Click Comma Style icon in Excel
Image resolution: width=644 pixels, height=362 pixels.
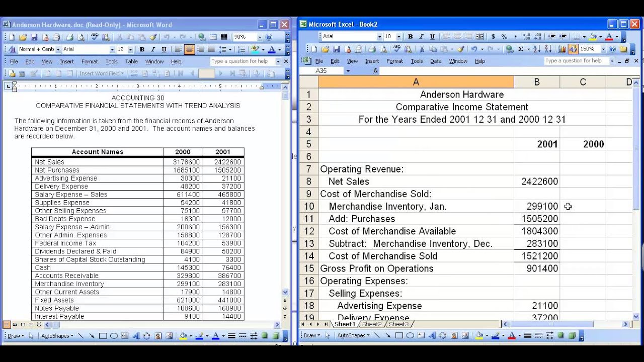pos(515,37)
